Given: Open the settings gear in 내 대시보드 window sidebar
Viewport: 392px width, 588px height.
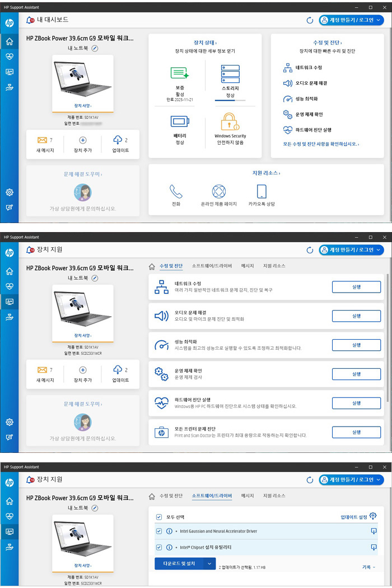Looking at the screenshot, I should [10, 192].
